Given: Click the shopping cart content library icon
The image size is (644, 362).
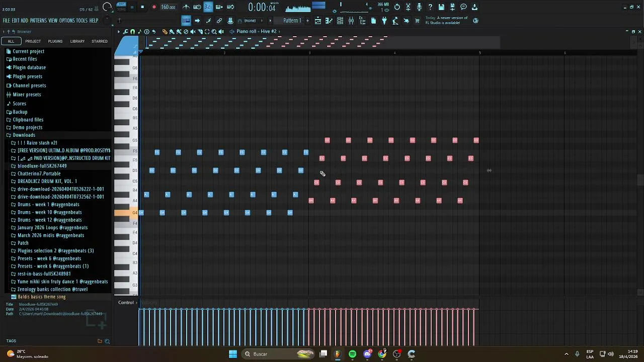Looking at the screenshot, I should pyautogui.click(x=417, y=21).
